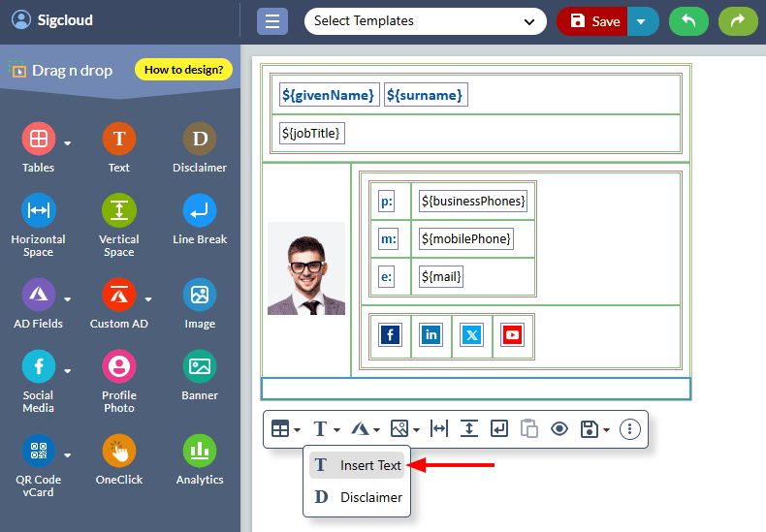Expand the table dropdown in floating toolbar

[x=285, y=428]
